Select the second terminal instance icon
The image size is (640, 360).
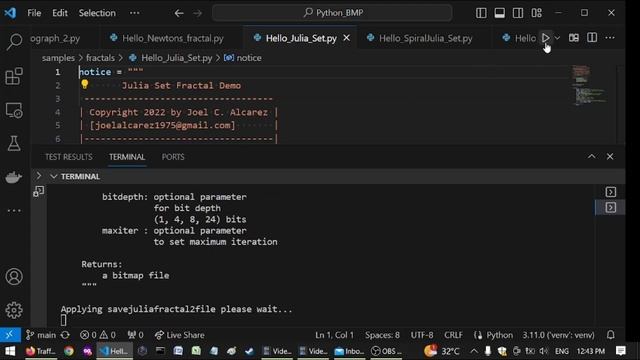coord(611,207)
